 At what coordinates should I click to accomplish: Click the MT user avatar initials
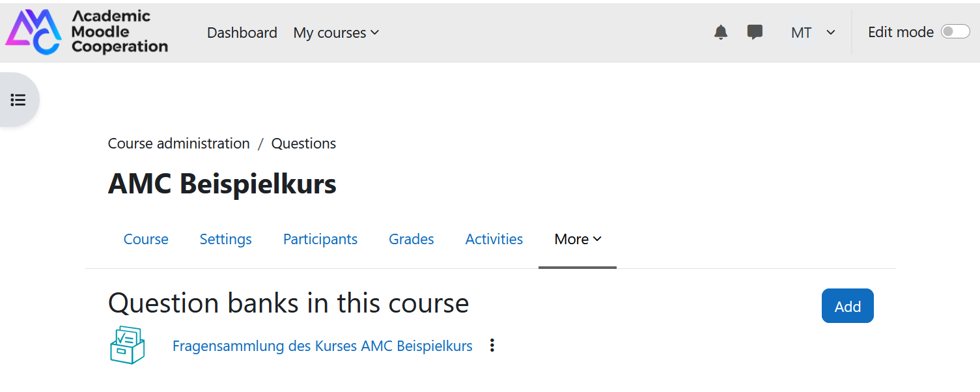[x=801, y=33]
